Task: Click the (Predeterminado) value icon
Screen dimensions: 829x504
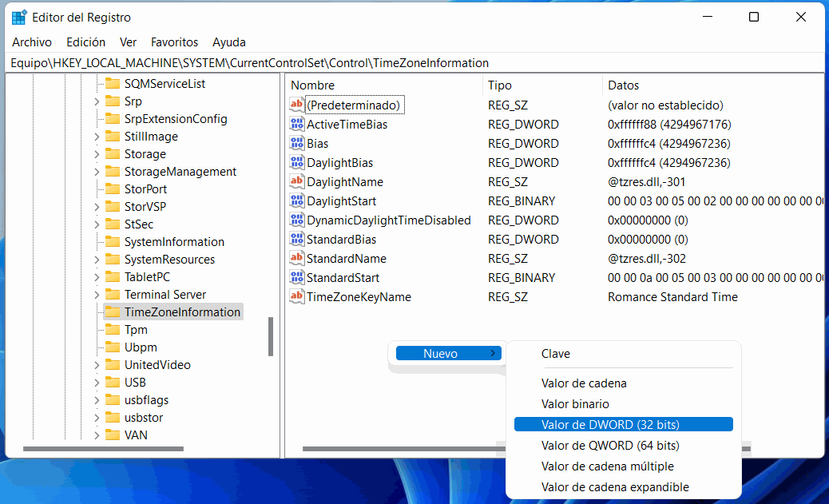Action: 297,105
